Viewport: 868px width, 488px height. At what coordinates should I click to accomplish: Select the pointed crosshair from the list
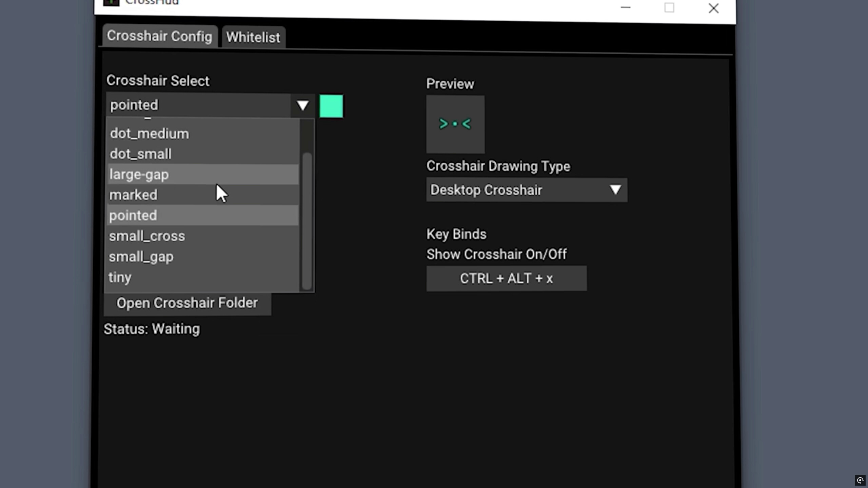click(x=133, y=215)
